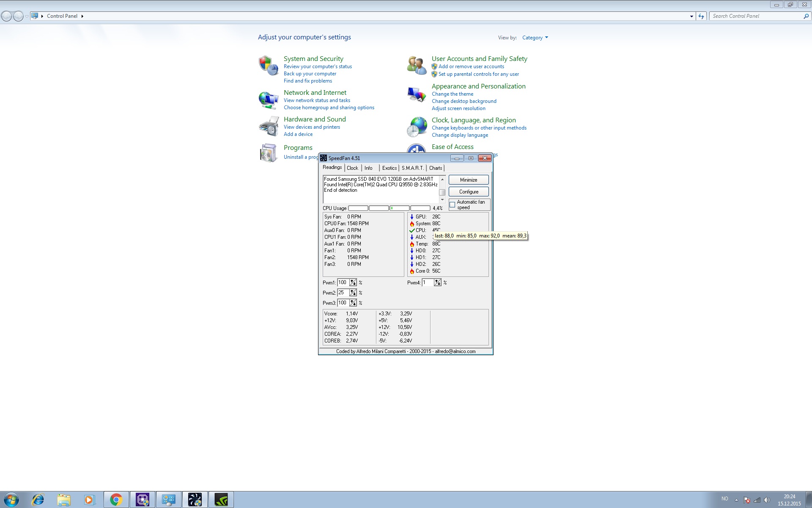Click the flame icon next to Temp reading
Screen dimensions: 812x508
[412, 244]
